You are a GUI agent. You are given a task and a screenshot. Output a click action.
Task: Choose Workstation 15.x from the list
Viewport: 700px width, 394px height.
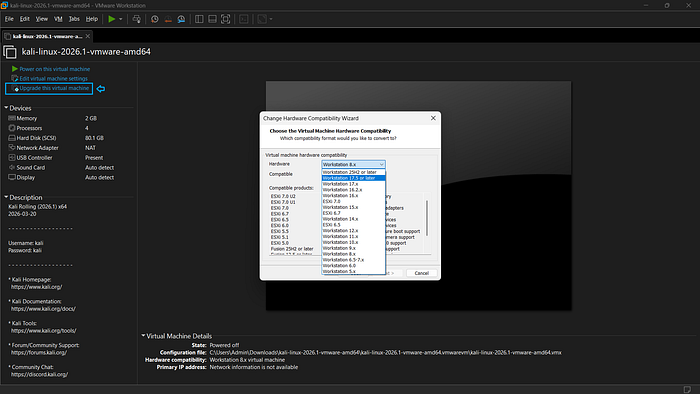point(353,207)
